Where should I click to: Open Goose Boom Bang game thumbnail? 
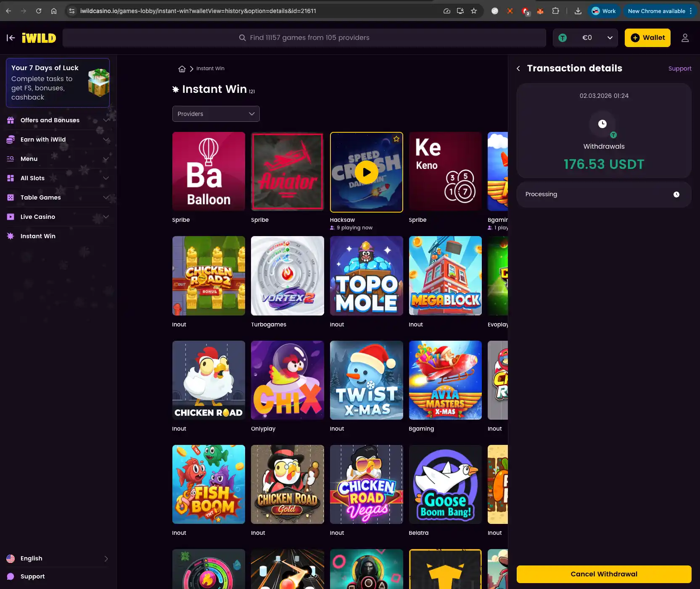(445, 484)
